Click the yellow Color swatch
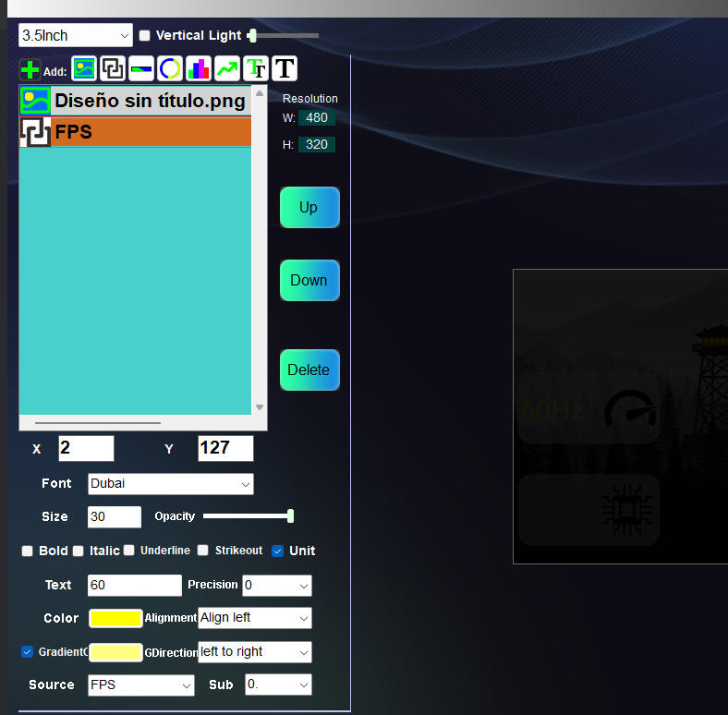Screen dimensions: 728x715 [115, 618]
